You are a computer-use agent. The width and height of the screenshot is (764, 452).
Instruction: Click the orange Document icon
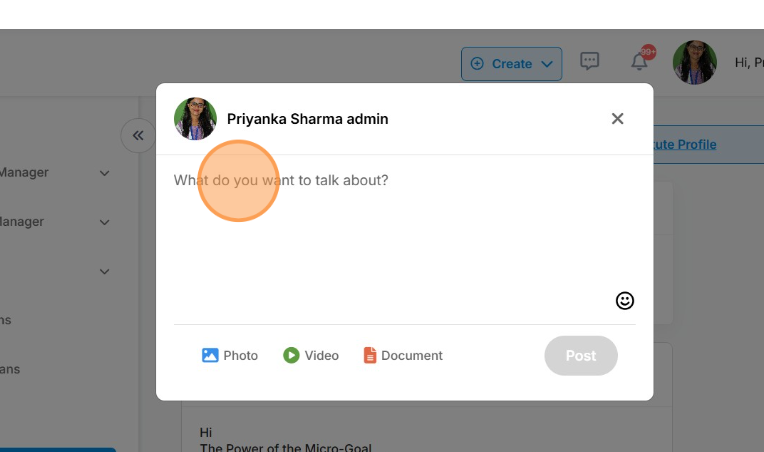click(370, 355)
